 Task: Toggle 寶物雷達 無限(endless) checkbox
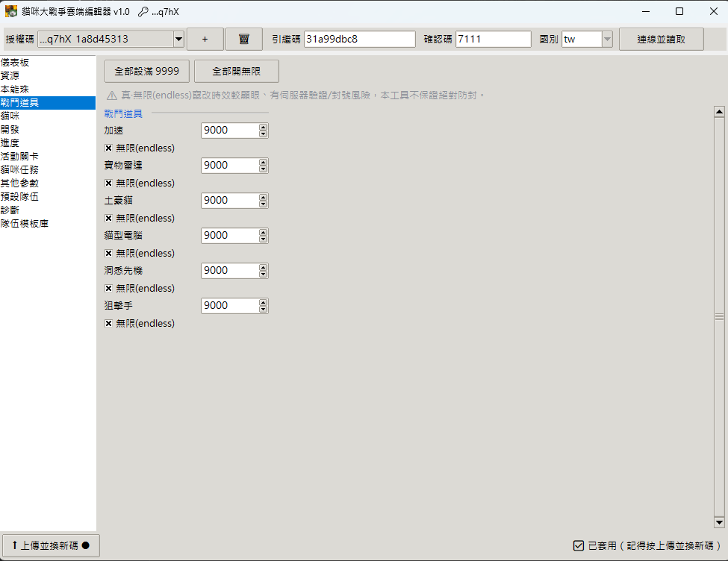click(108, 184)
